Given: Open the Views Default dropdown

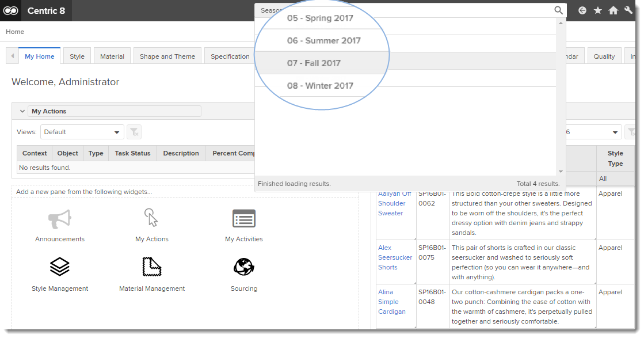Looking at the screenshot, I should pyautogui.click(x=82, y=132).
